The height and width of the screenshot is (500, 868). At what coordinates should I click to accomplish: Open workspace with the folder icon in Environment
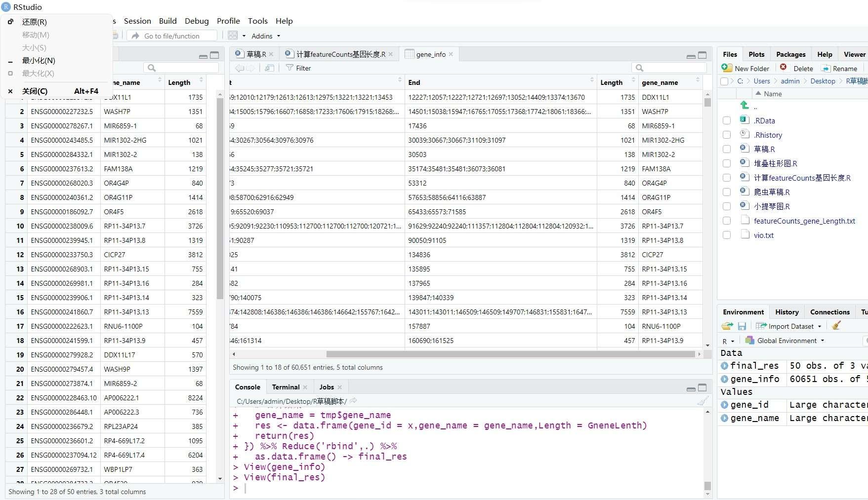726,326
